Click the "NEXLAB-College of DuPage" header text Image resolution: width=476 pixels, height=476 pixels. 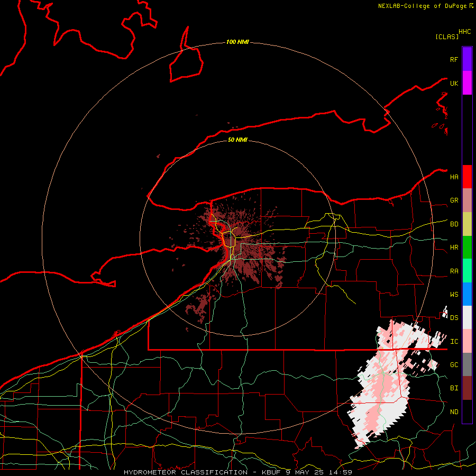coord(422,6)
